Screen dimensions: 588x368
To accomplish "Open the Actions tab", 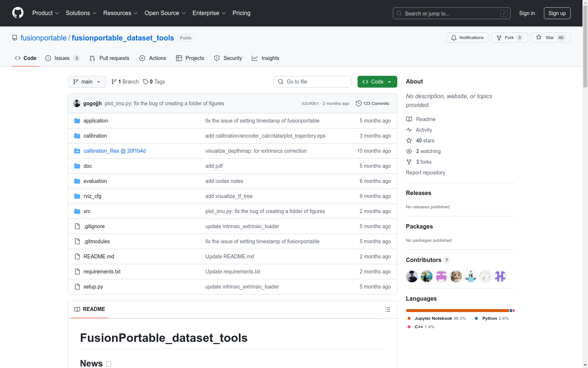I will [x=153, y=58].
